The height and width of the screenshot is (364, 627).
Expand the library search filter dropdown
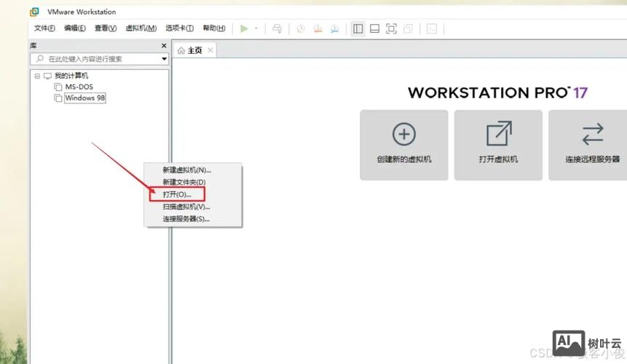[x=164, y=59]
